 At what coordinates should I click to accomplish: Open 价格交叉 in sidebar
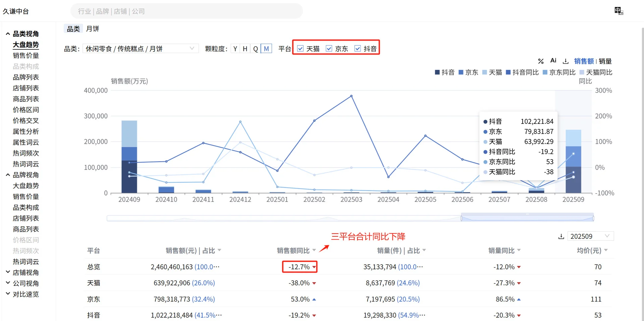click(26, 121)
